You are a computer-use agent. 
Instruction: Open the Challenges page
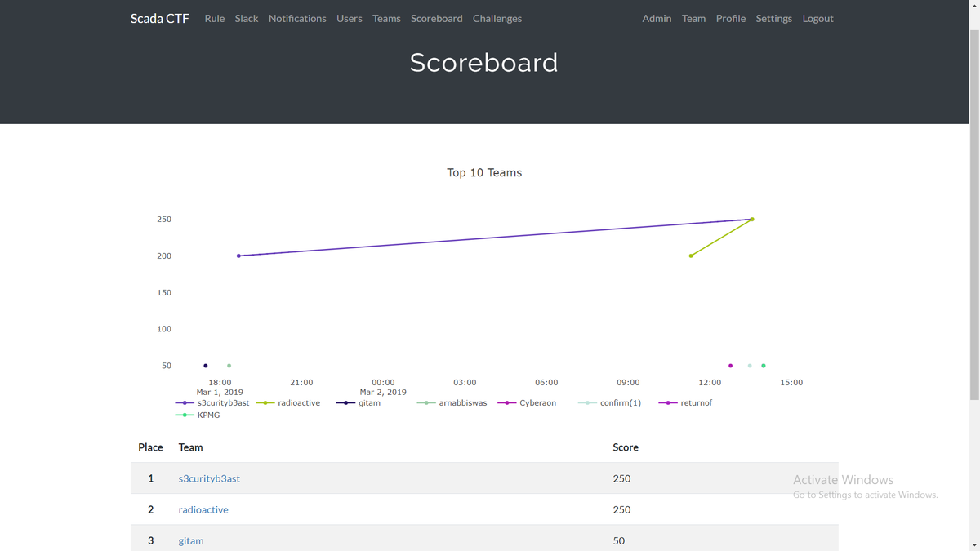(x=497, y=18)
